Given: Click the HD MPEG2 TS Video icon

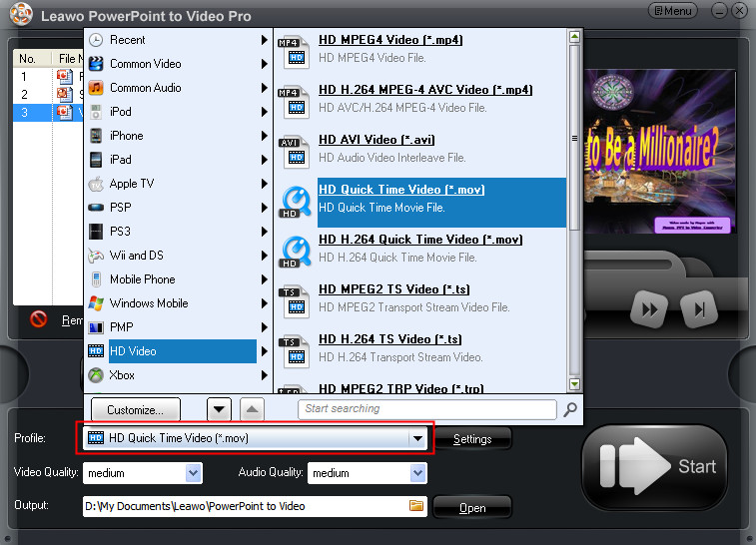Looking at the screenshot, I should click(294, 301).
